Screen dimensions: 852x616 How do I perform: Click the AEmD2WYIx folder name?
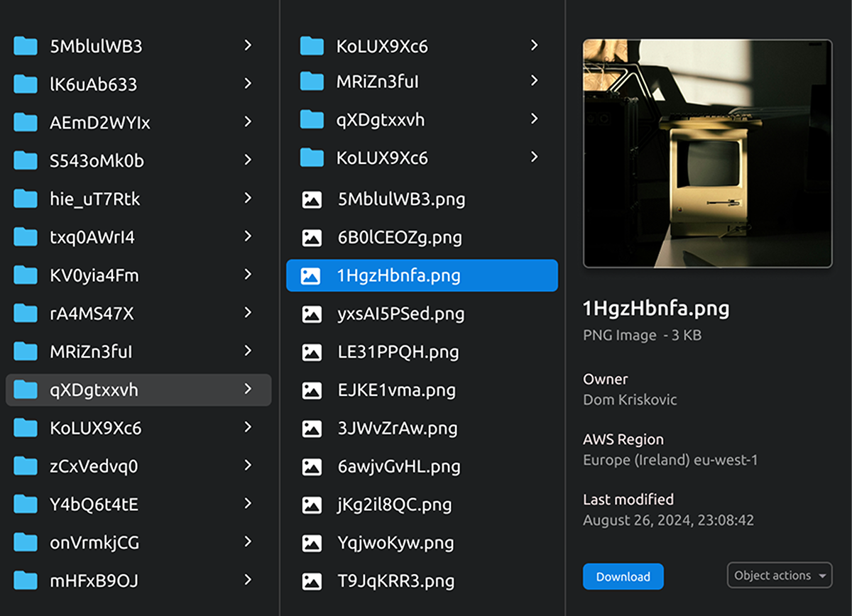pyautogui.click(x=100, y=123)
